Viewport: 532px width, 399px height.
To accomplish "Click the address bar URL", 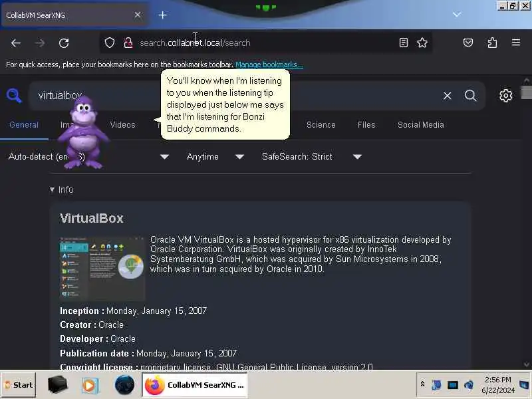I will [195, 43].
